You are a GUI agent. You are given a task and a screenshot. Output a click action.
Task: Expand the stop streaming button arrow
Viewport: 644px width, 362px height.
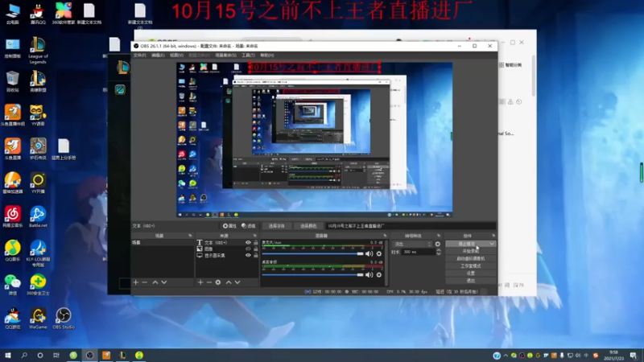(x=492, y=244)
